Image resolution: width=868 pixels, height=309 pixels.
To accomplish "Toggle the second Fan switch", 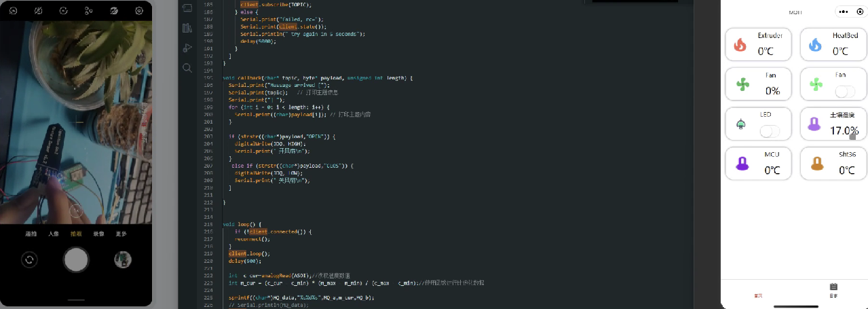I will [845, 91].
